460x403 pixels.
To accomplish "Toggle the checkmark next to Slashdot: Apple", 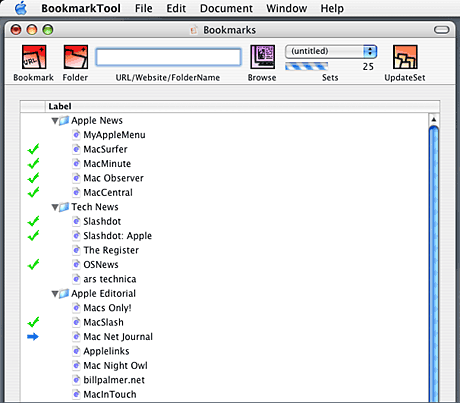I will [33, 236].
